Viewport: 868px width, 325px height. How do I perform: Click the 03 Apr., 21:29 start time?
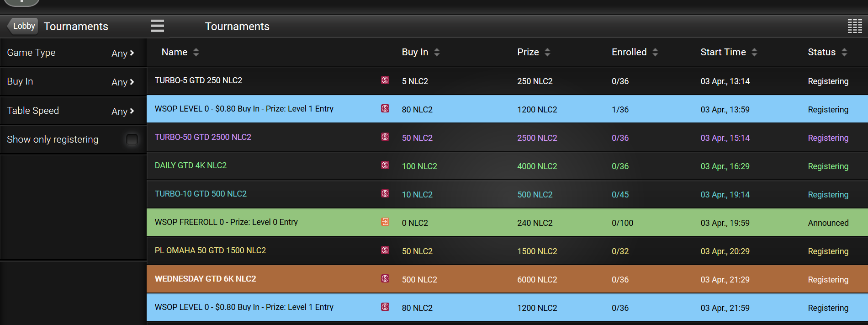point(725,280)
